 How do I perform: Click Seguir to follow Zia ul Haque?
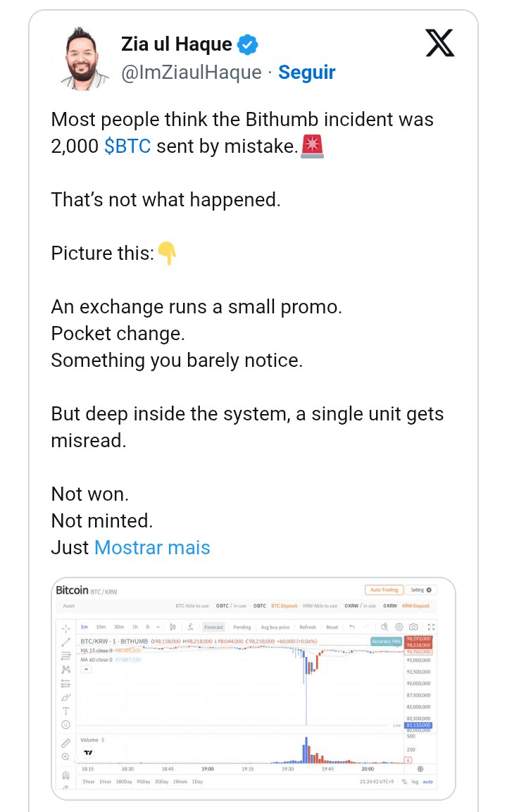pyautogui.click(x=307, y=72)
